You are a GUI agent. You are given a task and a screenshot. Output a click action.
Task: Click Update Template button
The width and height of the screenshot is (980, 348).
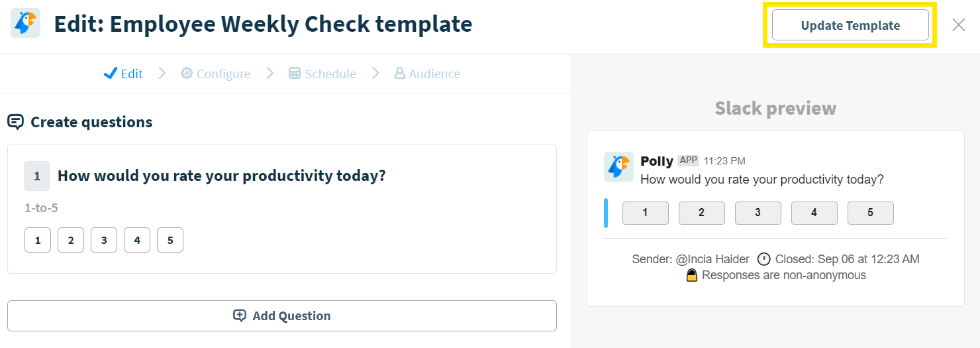click(850, 25)
